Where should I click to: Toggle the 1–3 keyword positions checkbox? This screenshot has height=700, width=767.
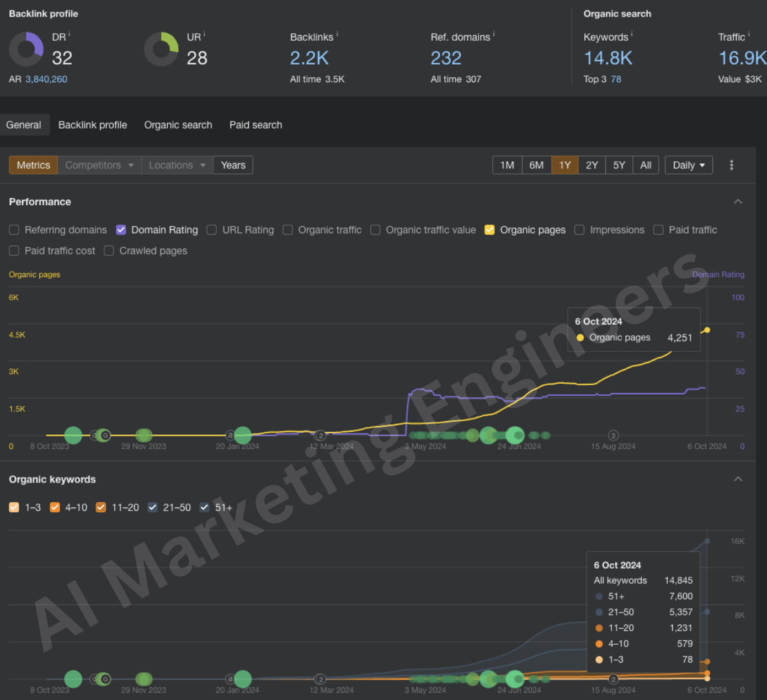pos(14,507)
